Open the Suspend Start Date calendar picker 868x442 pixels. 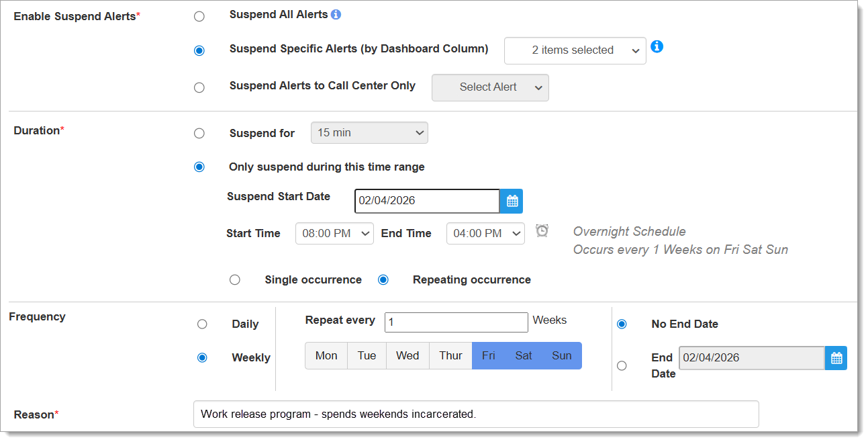tap(512, 201)
